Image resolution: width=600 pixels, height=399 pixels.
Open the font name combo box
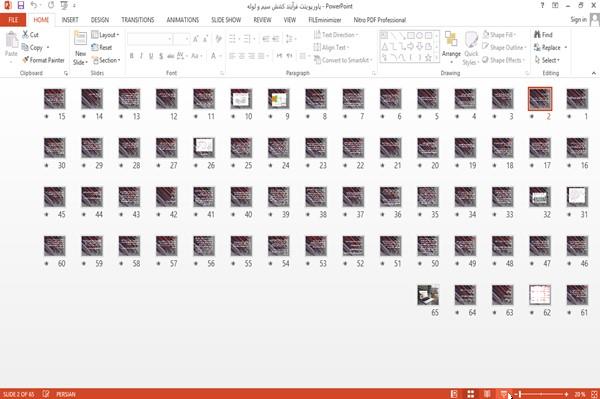[150, 39]
